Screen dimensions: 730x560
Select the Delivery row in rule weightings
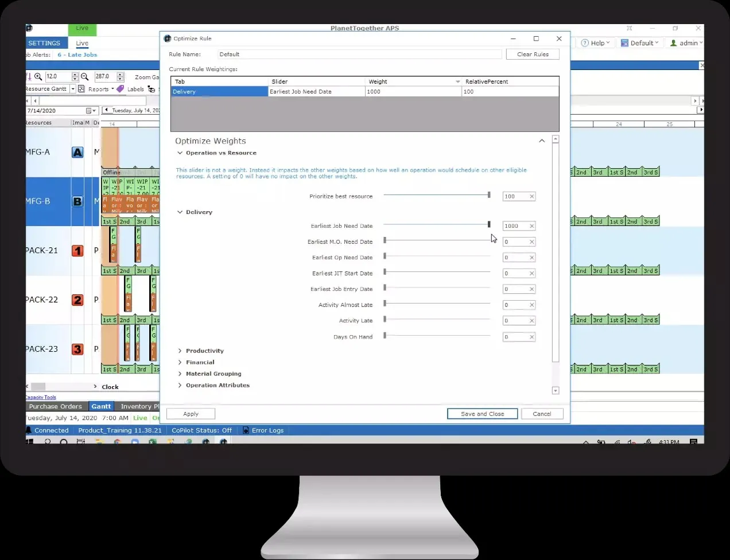365,92
